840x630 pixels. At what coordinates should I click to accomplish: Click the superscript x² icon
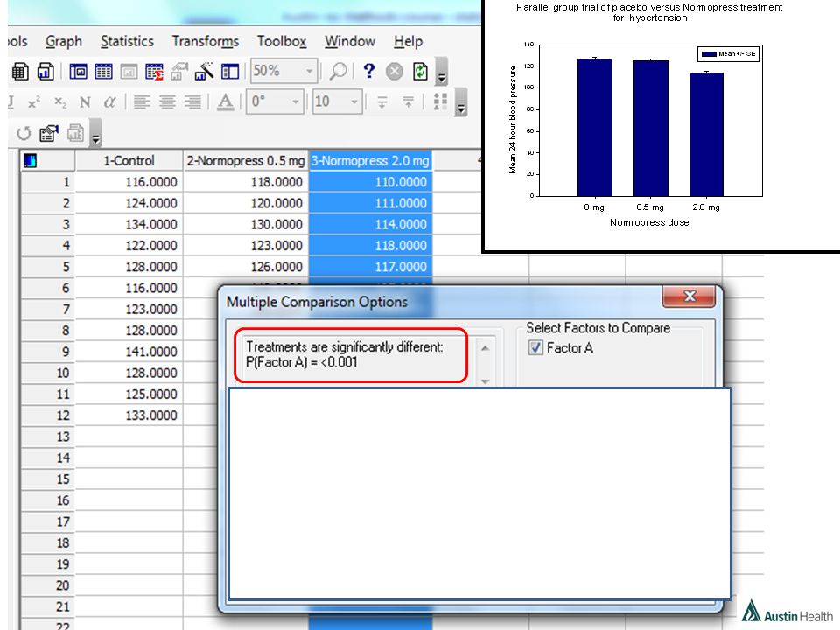coord(34,101)
